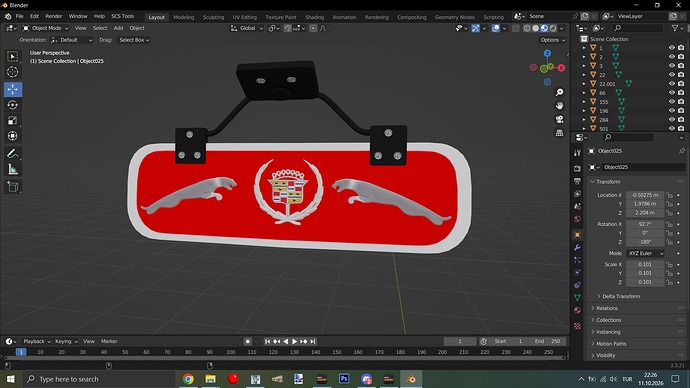Open the Render menu
Screen dimensions: 690x388
pyautogui.click(x=54, y=16)
